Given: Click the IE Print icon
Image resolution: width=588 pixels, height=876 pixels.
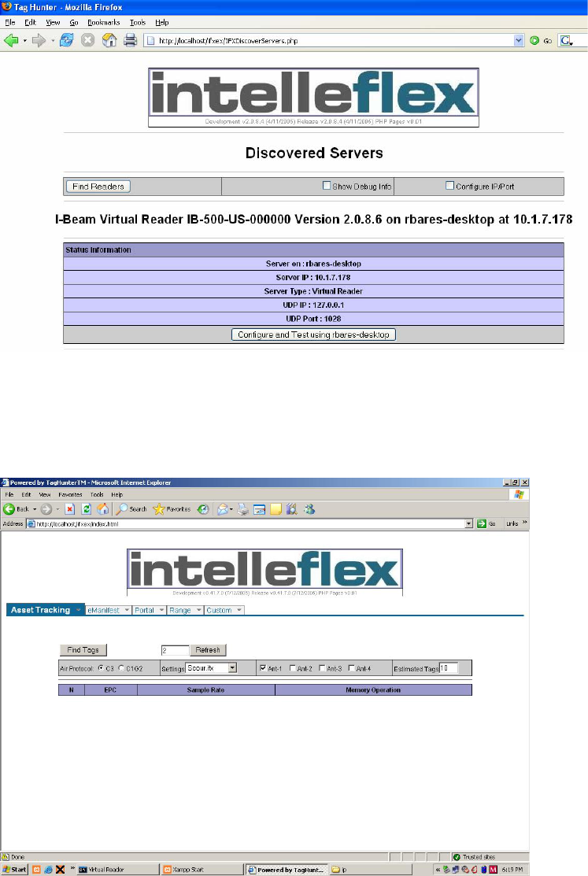Looking at the screenshot, I should (242, 509).
